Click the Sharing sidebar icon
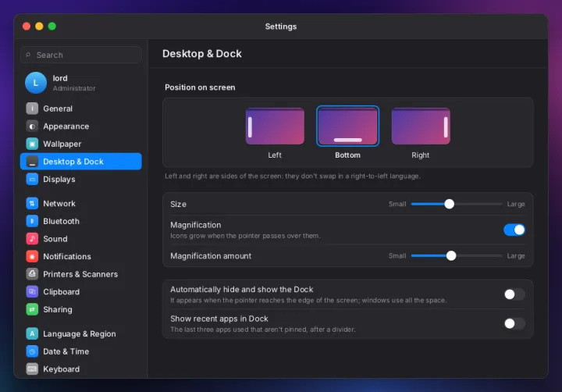Viewport: 562px width, 392px height. (x=32, y=309)
